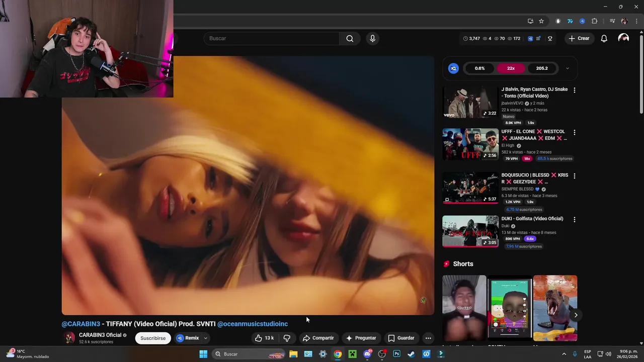Open options menu for BOQUISUCIO video
Screen dimensions: 644x362
coord(575,176)
